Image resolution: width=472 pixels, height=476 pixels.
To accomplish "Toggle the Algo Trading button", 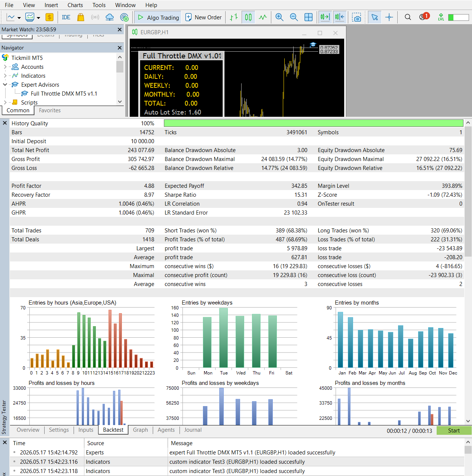I will [x=158, y=17].
